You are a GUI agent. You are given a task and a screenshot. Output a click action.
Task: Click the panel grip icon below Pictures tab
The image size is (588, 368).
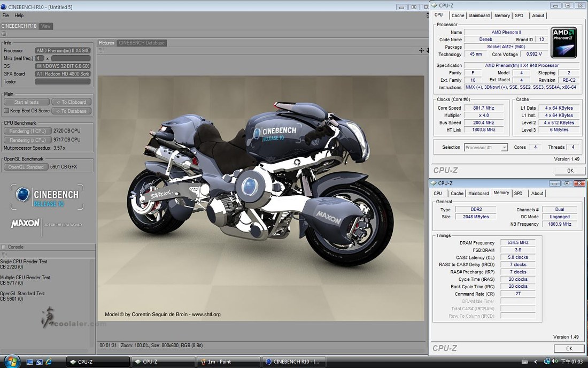tap(101, 50)
